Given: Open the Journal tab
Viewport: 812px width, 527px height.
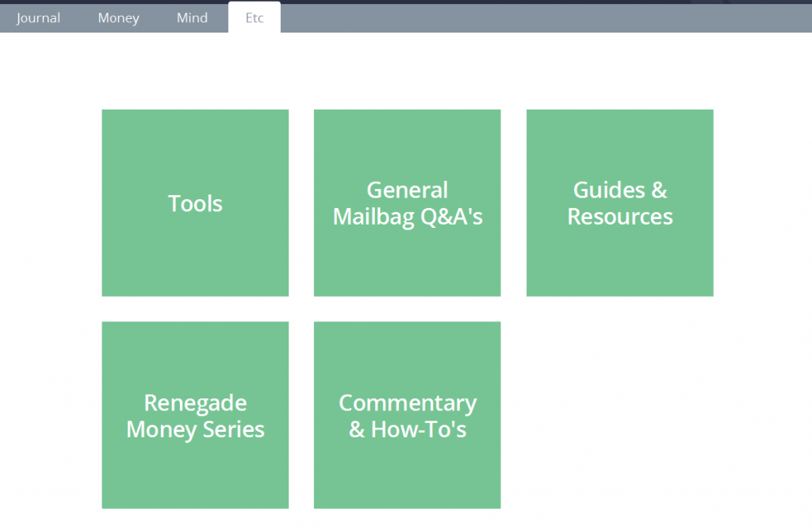Looking at the screenshot, I should coord(38,18).
